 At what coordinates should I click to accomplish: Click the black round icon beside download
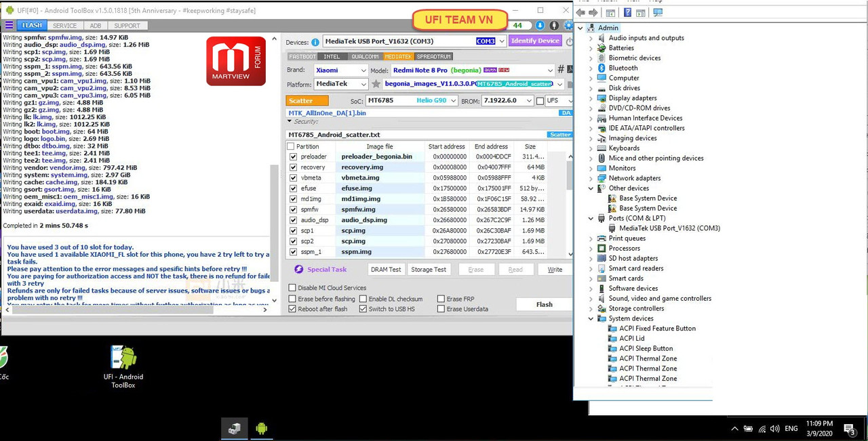554,26
